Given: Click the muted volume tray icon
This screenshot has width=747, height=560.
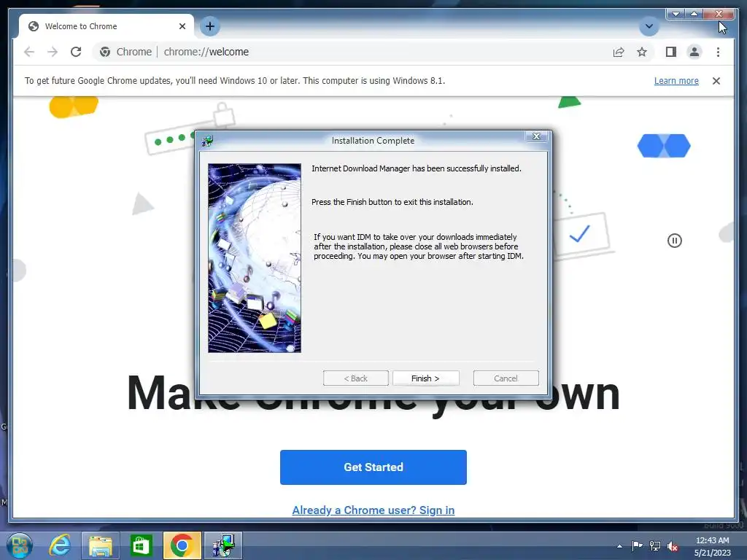Looking at the screenshot, I should tap(673, 546).
